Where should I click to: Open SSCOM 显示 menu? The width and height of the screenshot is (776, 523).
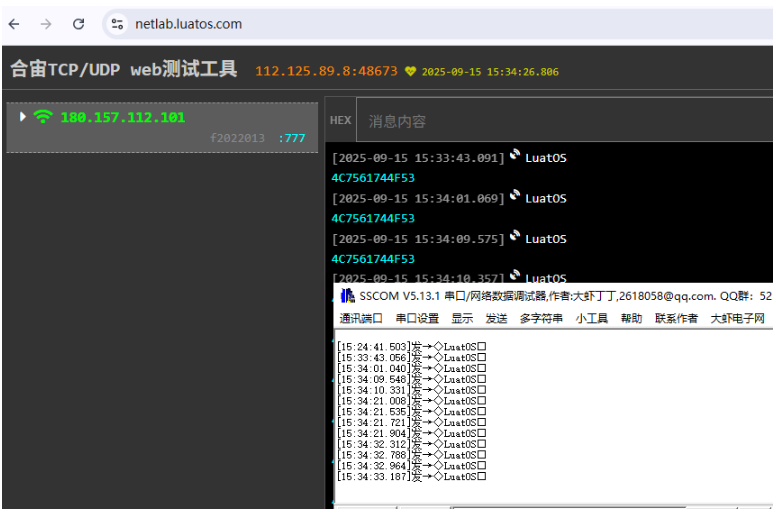point(462,318)
